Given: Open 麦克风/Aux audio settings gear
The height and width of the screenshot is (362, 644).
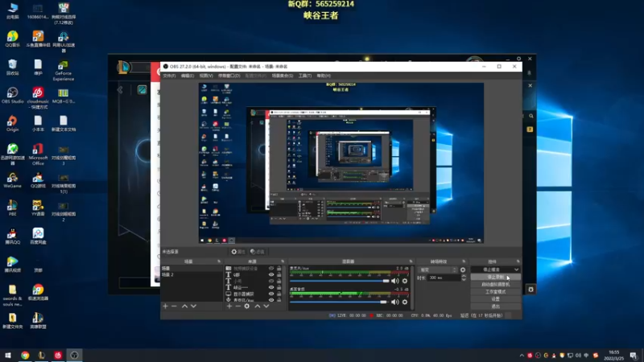Looking at the screenshot, I should [405, 281].
